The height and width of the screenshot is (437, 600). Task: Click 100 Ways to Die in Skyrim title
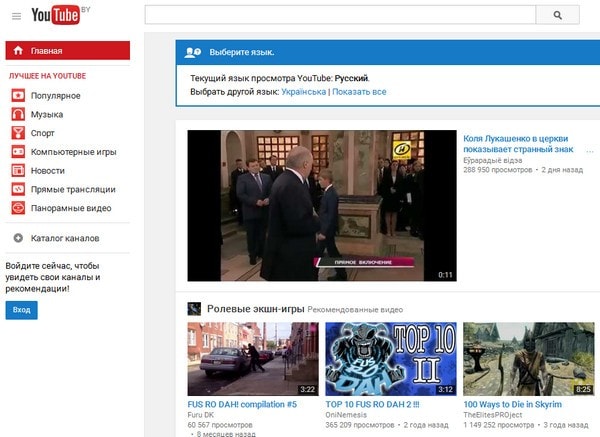click(x=512, y=404)
